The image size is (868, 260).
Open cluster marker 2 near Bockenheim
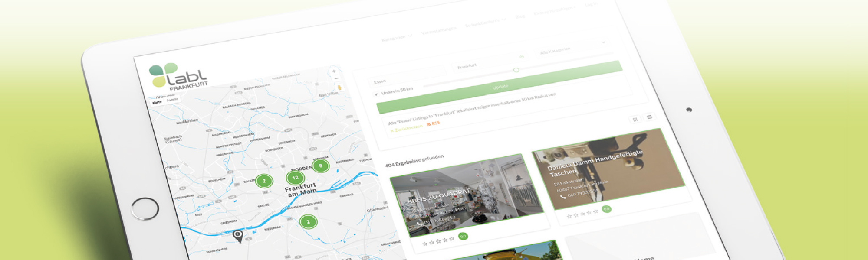(264, 181)
